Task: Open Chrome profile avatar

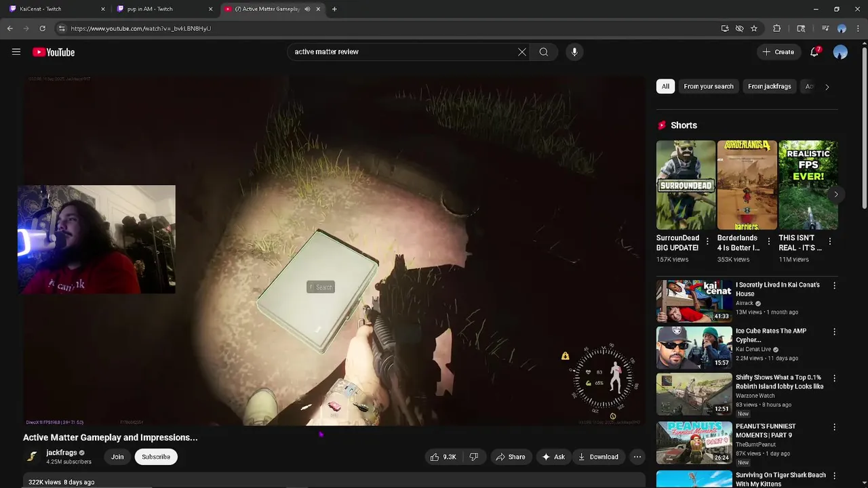Action: coord(842,28)
